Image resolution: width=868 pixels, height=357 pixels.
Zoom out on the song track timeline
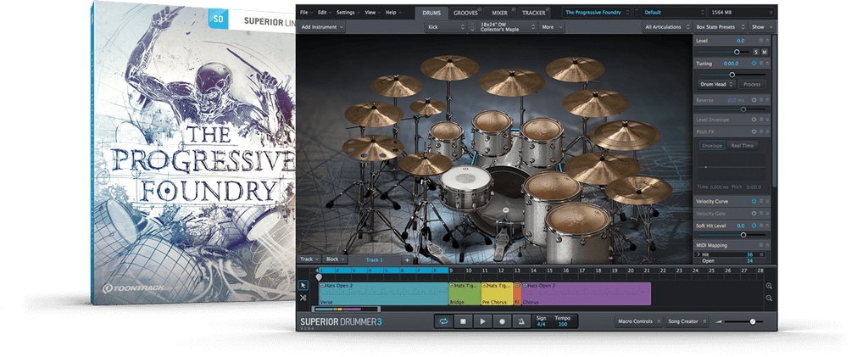coord(770,298)
